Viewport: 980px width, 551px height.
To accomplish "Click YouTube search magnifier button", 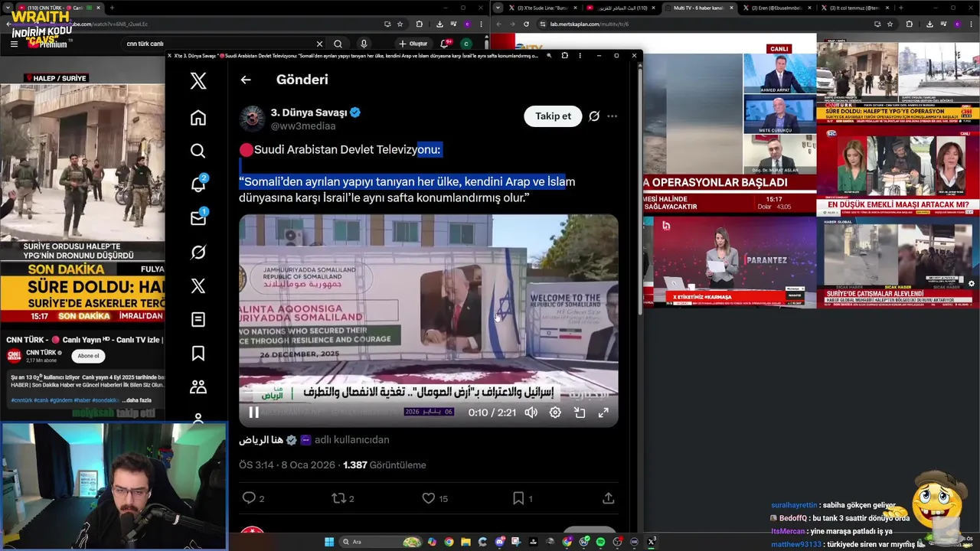I will click(x=338, y=44).
